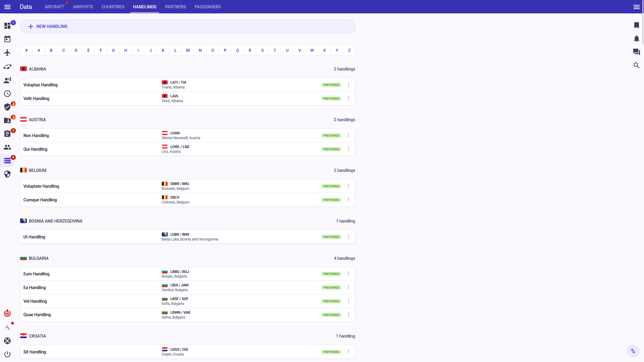The image size is (644, 362).
Task: Open the clock icon in sidebar
Action: coord(7,94)
